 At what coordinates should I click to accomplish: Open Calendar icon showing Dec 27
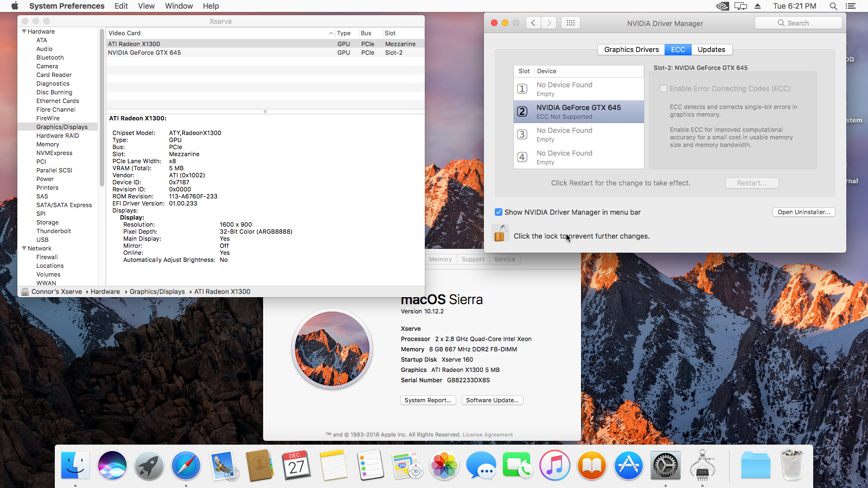[x=297, y=465]
